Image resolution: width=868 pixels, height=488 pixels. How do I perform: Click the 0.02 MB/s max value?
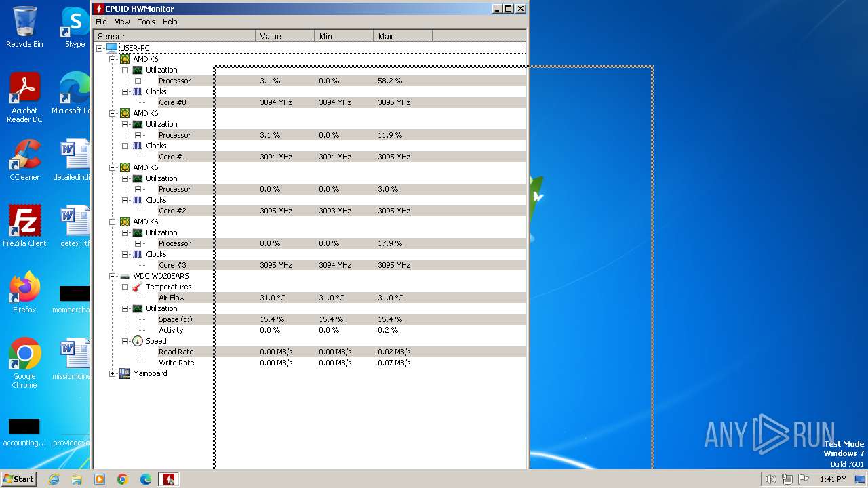[x=394, y=352]
